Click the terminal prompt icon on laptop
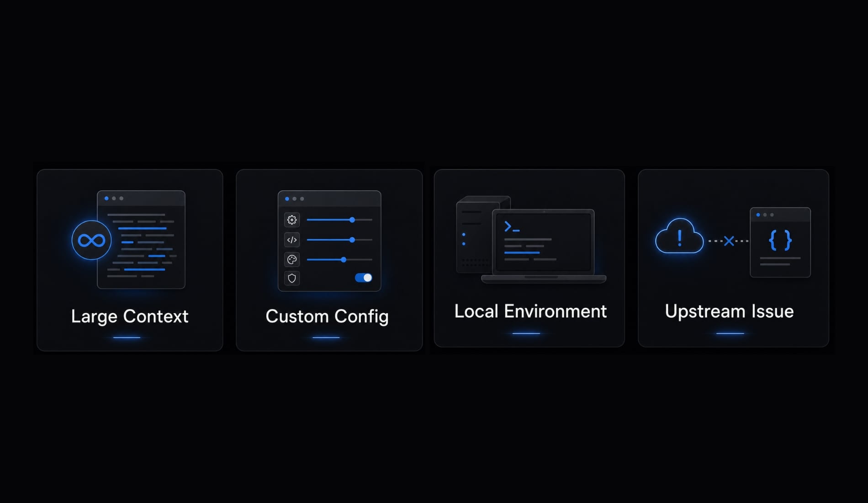This screenshot has height=503, width=868. [512, 227]
